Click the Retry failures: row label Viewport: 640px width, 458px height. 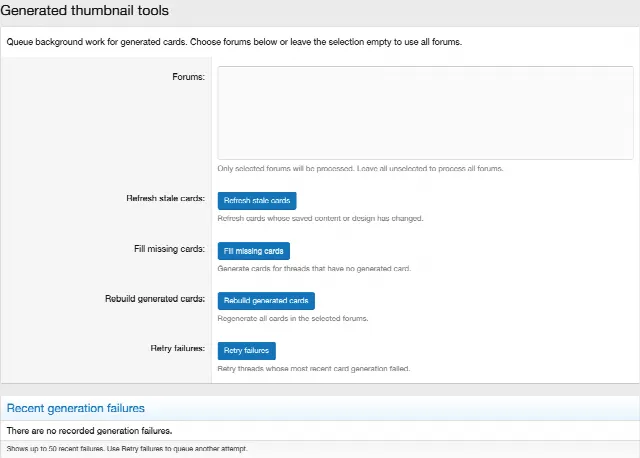(178, 348)
